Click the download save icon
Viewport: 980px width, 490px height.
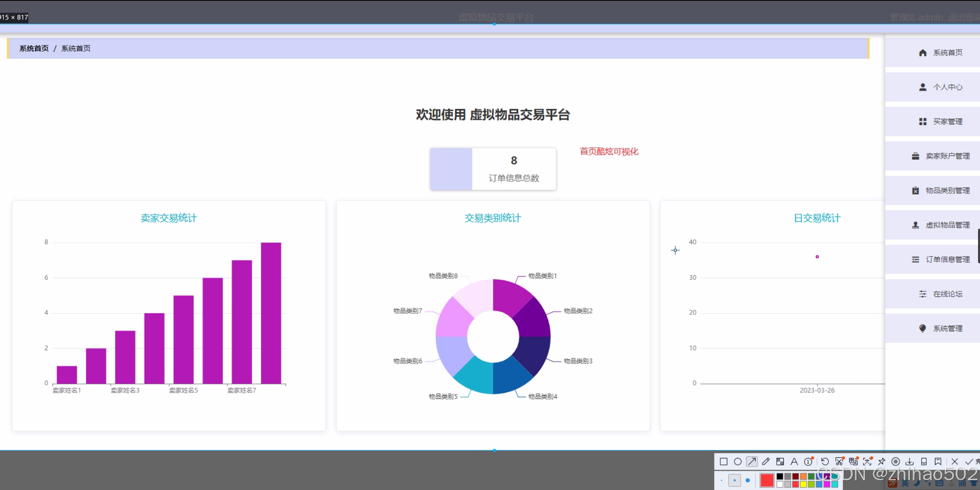909,462
